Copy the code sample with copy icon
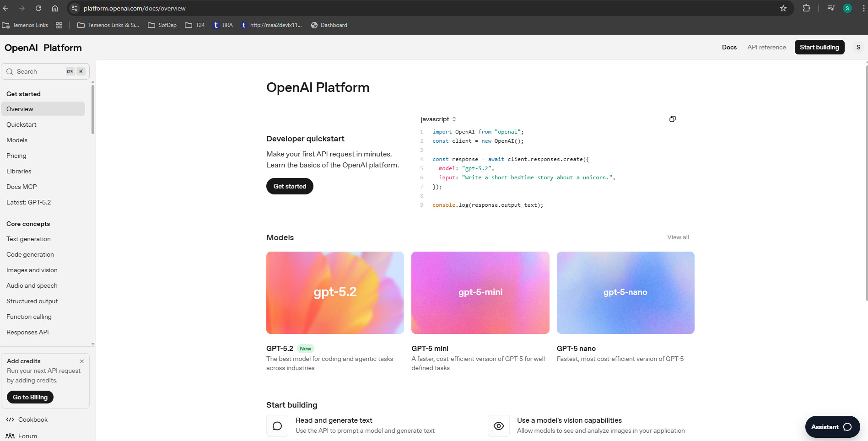The width and height of the screenshot is (868, 441). pos(672,119)
